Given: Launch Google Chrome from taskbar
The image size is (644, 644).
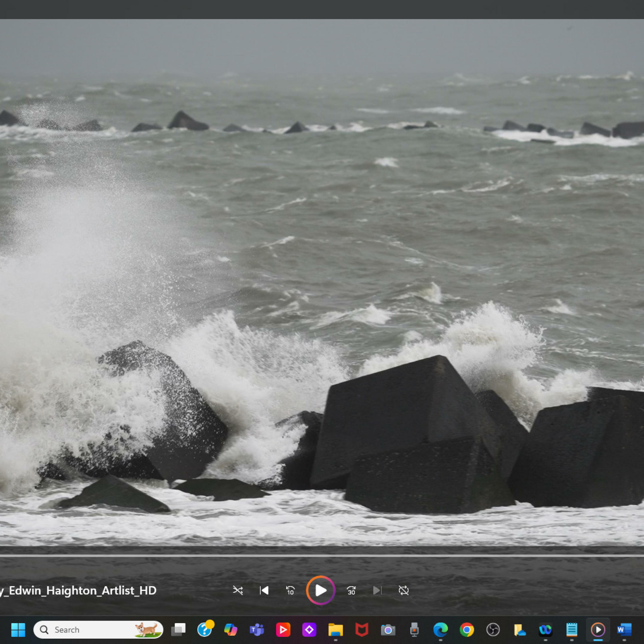Looking at the screenshot, I should pos(467,630).
